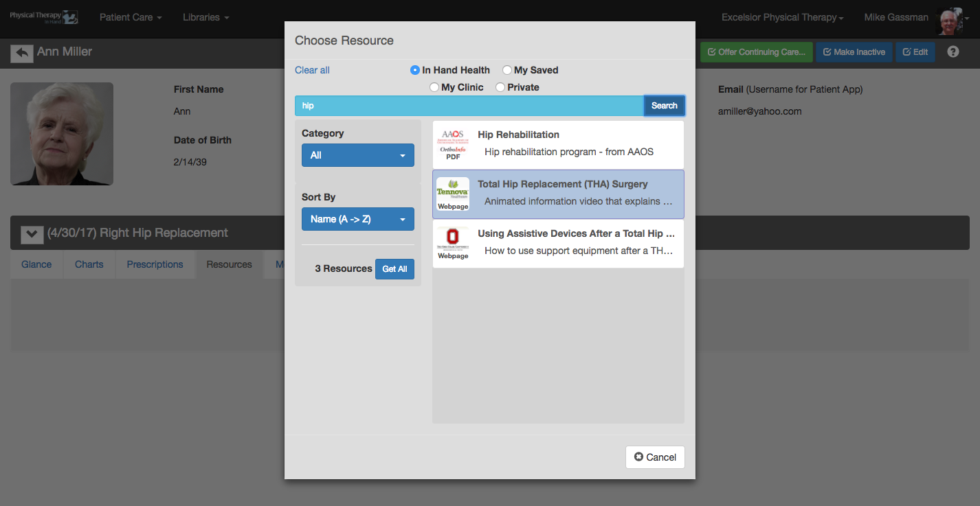This screenshot has height=506, width=980.
Task: Click the help question mark icon
Action: pos(953,51)
